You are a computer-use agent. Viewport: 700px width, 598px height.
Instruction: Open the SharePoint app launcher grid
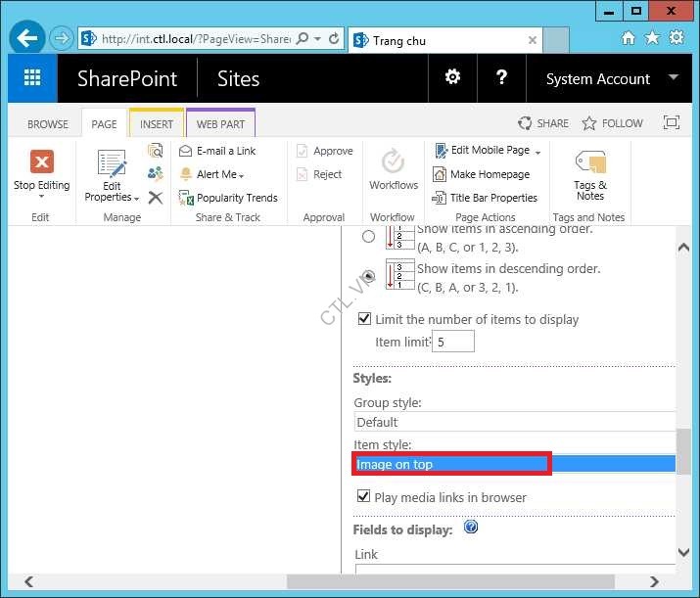pyautogui.click(x=32, y=78)
